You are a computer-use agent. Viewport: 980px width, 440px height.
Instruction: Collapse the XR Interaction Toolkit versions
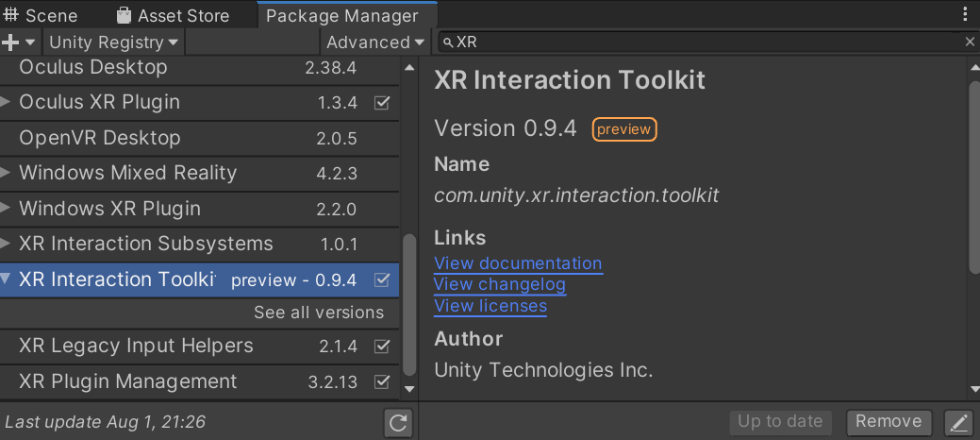tap(6, 279)
